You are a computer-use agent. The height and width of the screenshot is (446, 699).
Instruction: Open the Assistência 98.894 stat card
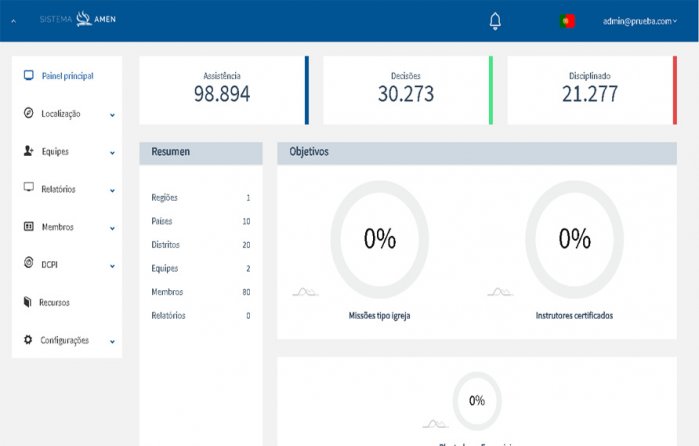tap(222, 90)
